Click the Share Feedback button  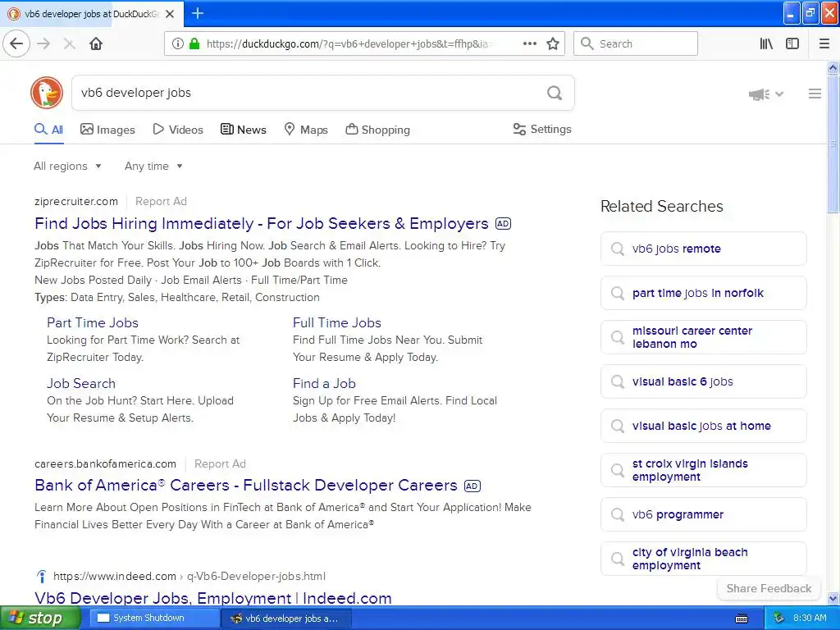tap(769, 588)
